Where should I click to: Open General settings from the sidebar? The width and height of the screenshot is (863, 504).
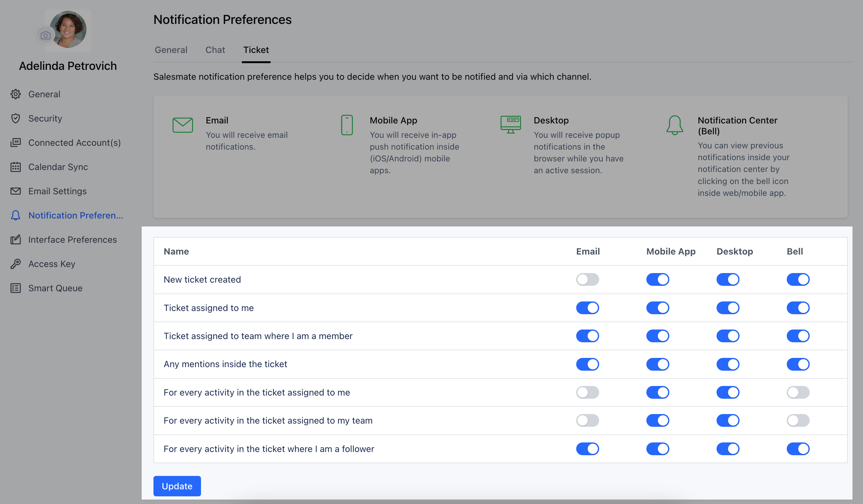coord(44,94)
